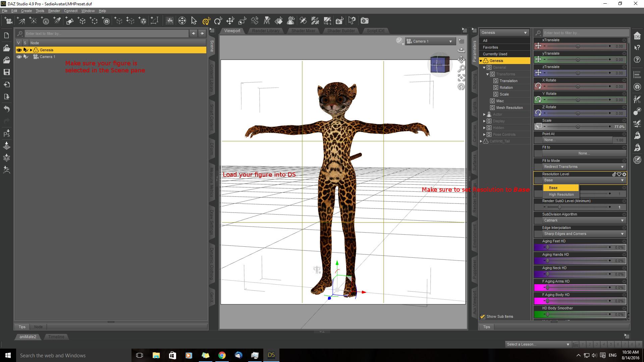Switch to the Render Library tab

tap(265, 31)
